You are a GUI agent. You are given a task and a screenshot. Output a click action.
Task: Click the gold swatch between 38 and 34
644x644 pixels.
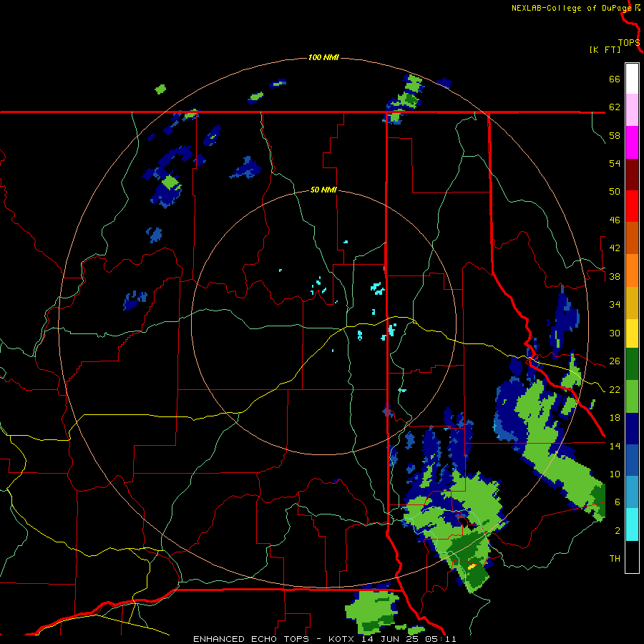point(632,303)
